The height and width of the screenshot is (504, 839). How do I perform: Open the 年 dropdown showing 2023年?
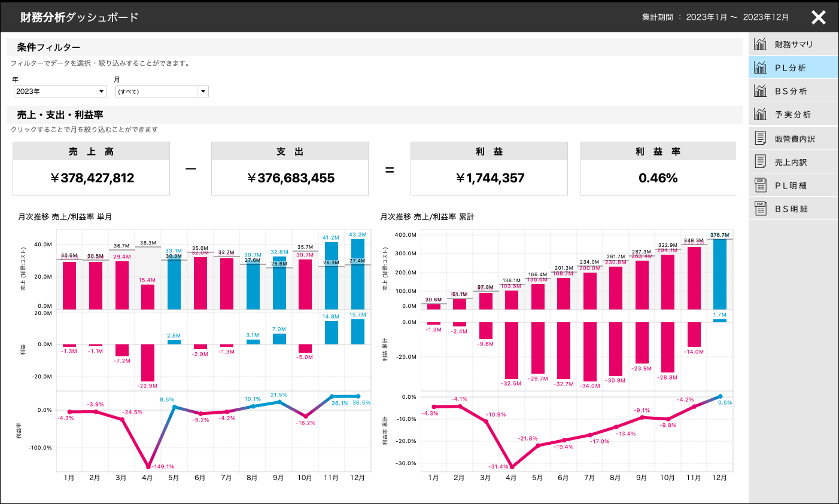[x=60, y=91]
